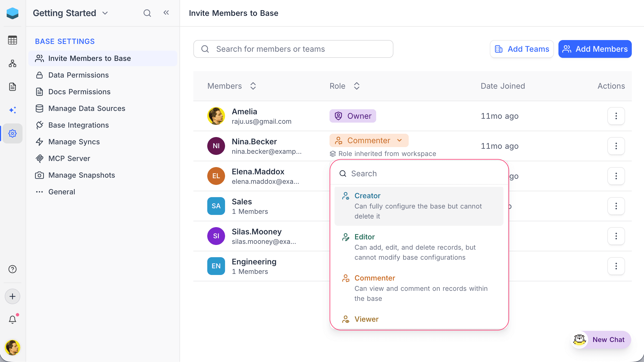Open the help question mark icon
The image size is (644, 362).
[x=13, y=269]
